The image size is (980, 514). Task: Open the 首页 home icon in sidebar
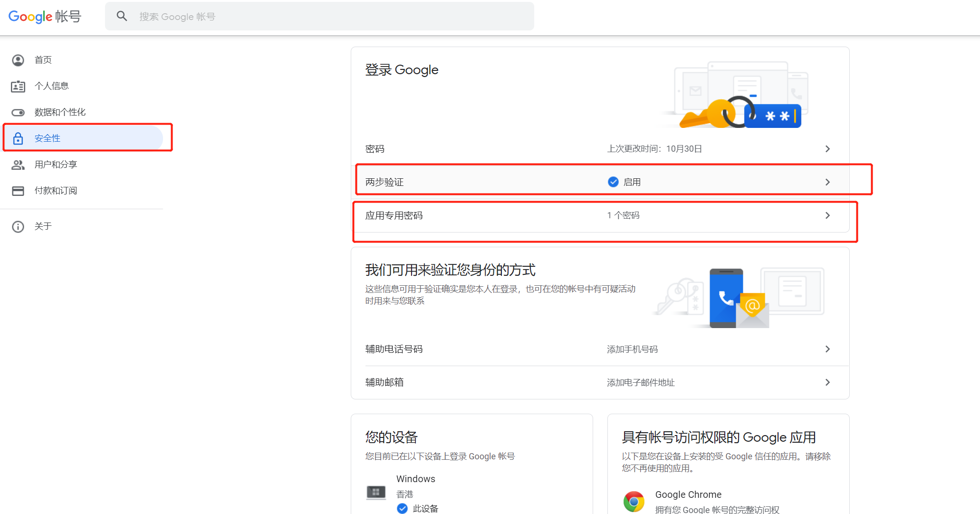click(x=18, y=60)
